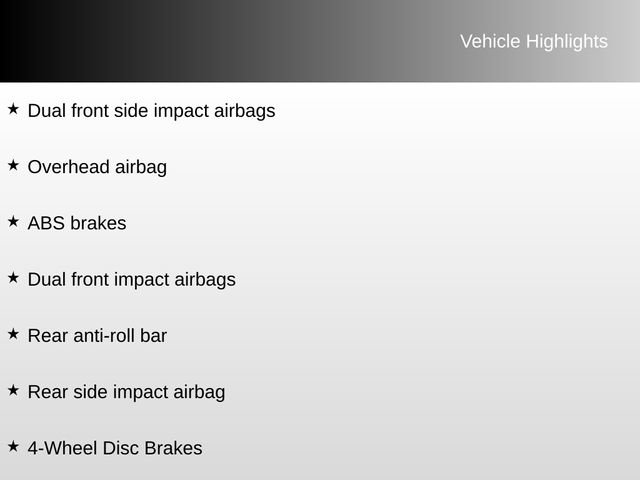Select the star icon next to Rear anti-roll bar
This screenshot has height=480, width=640.
click(x=12, y=333)
